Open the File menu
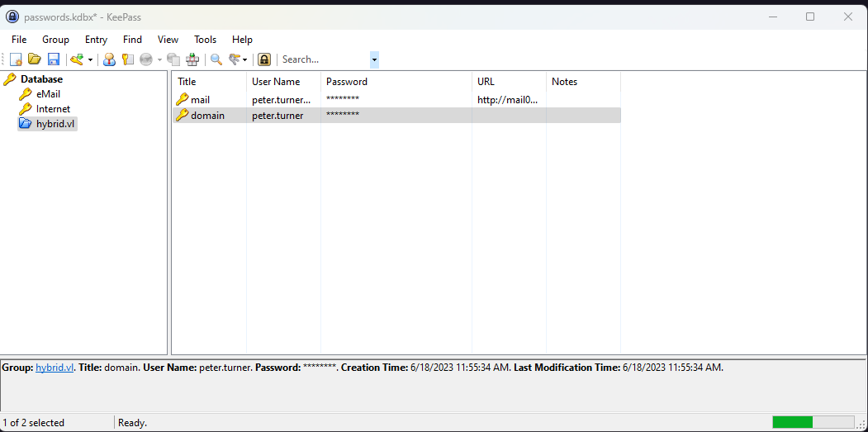The image size is (868, 432). pos(19,40)
